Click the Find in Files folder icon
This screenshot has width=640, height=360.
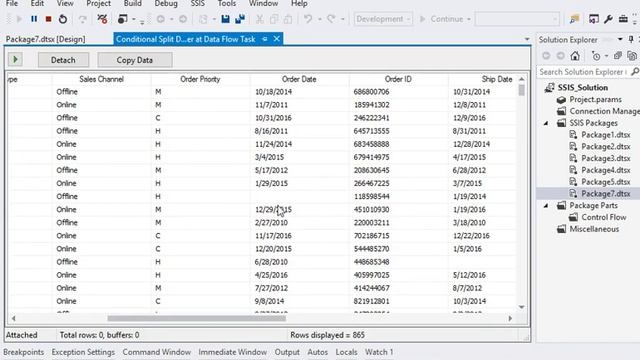pyautogui.click(x=575, y=19)
